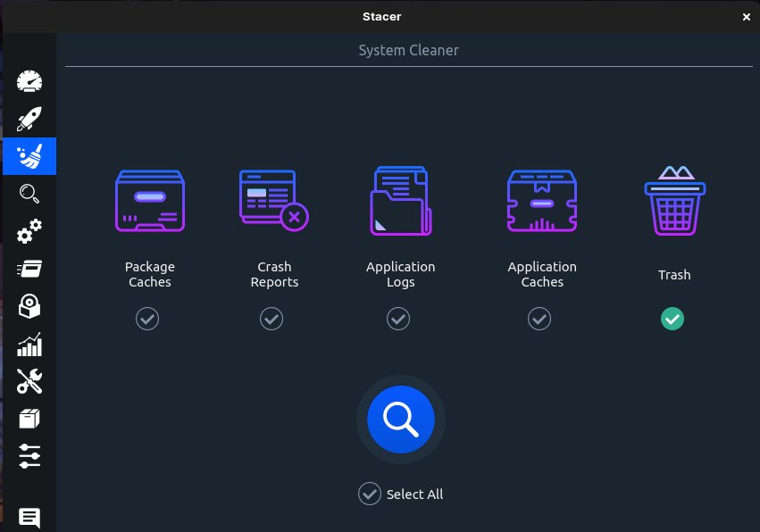
Task: Enable the Application Caches checkbox
Action: tap(539, 319)
